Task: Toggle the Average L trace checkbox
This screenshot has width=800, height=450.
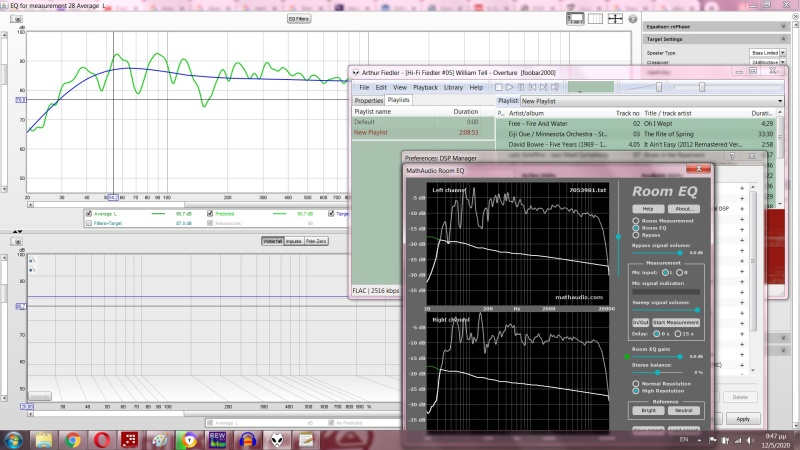Action: tap(89, 214)
